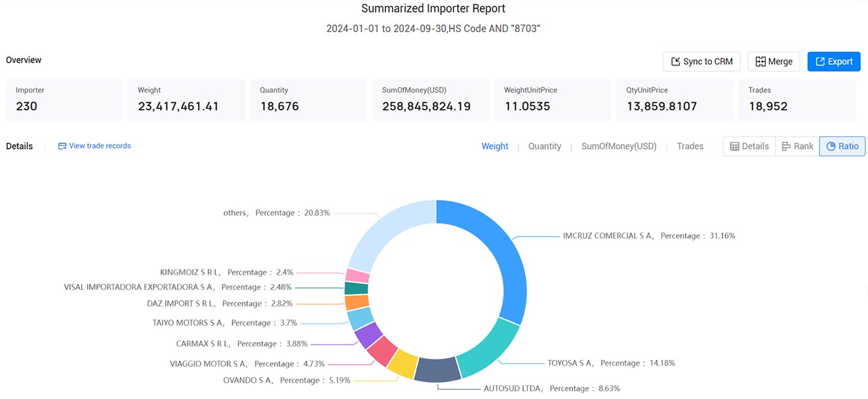Switch to the Rank chart view
868x399 pixels.
pos(797,146)
